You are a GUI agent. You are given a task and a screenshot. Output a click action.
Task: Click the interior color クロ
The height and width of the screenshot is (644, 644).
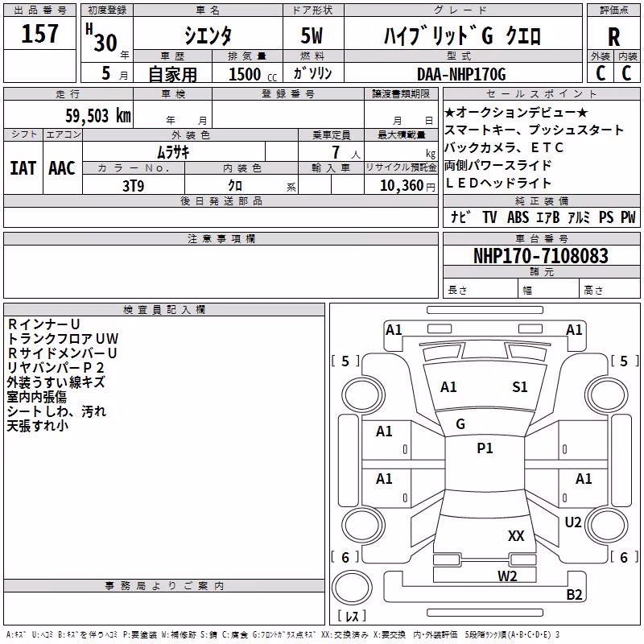[x=235, y=186]
